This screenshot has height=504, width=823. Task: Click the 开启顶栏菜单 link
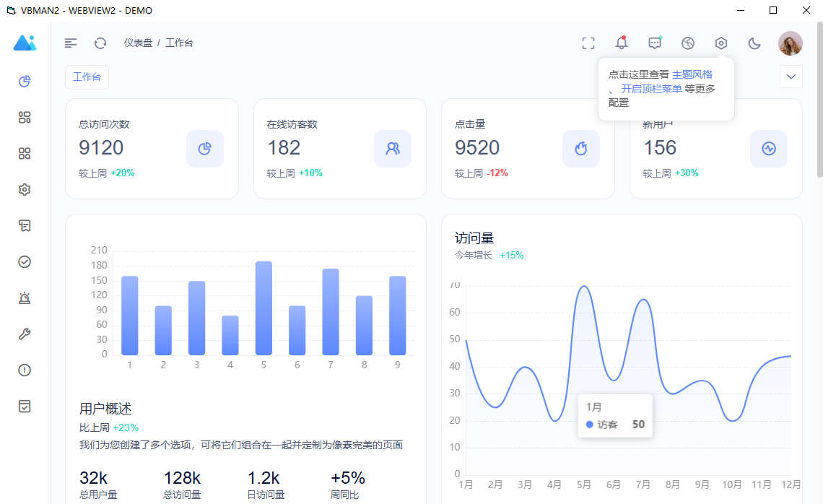652,88
